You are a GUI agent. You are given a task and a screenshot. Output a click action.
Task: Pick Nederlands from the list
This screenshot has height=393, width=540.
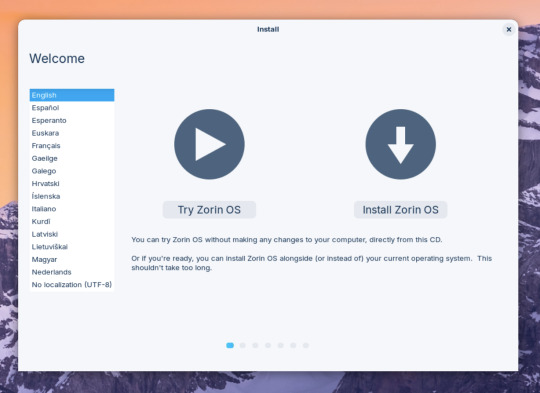click(72, 272)
